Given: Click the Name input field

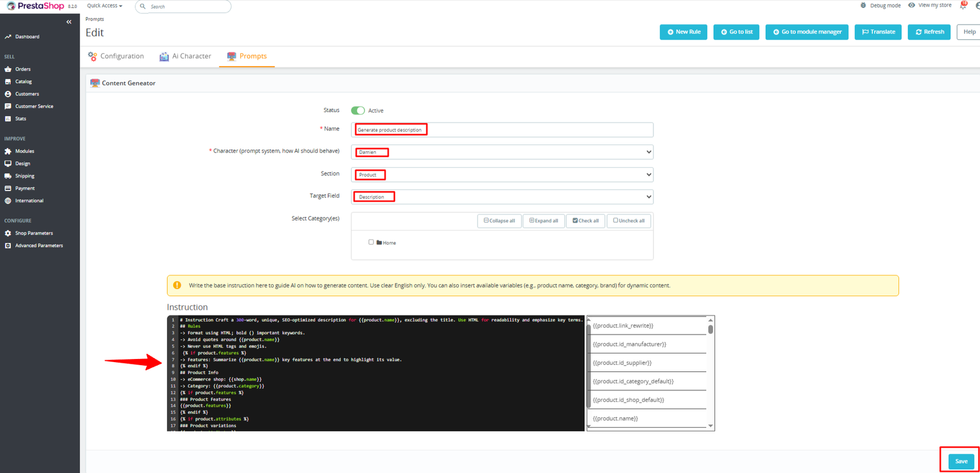Looking at the screenshot, I should pyautogui.click(x=502, y=130).
